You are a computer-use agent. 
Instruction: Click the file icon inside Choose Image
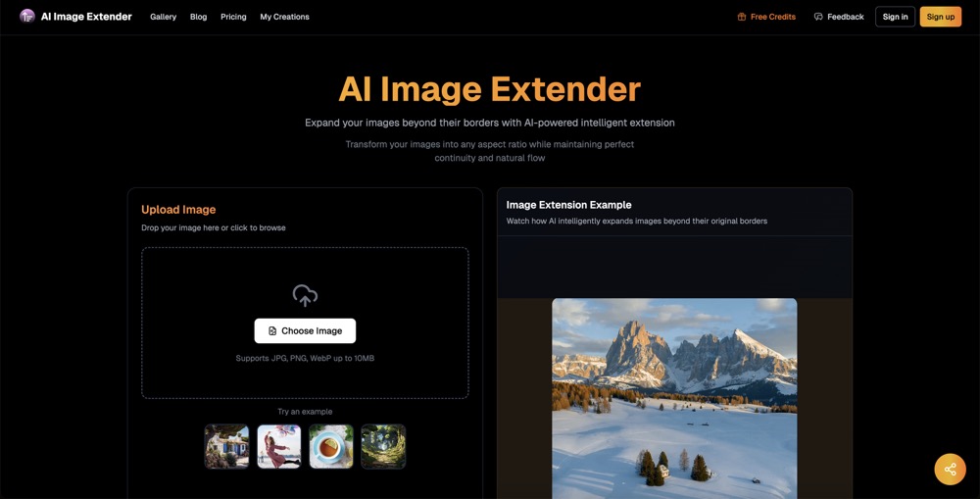[272, 331]
